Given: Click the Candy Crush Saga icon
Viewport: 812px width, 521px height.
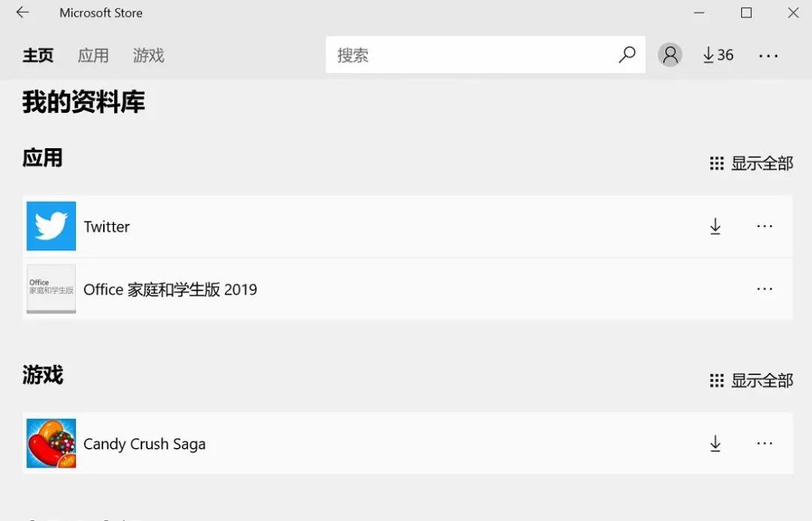Looking at the screenshot, I should pos(50,443).
